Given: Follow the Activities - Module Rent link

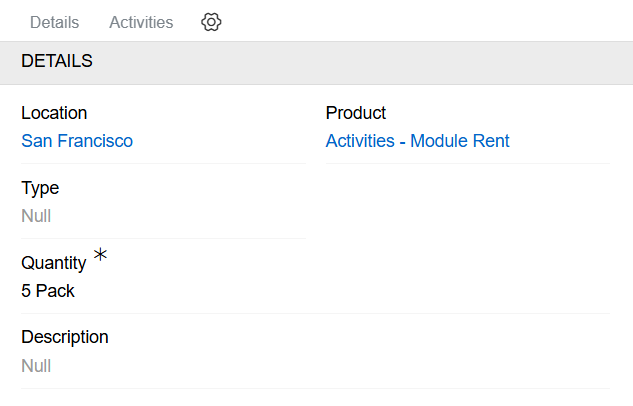Looking at the screenshot, I should pos(417,141).
